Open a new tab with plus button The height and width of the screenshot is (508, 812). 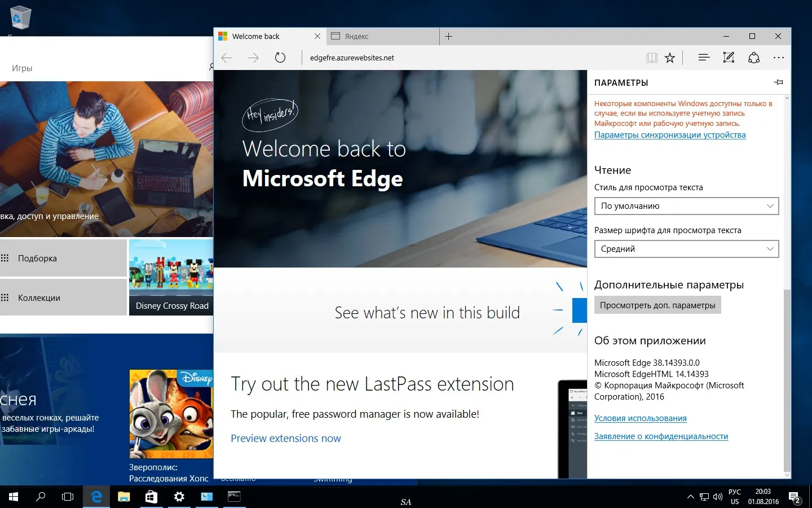tap(448, 36)
